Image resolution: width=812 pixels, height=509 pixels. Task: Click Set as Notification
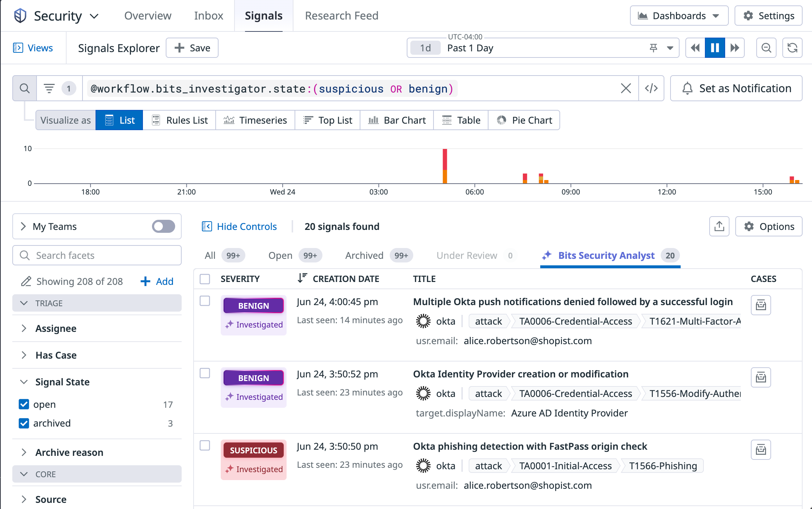coord(736,89)
